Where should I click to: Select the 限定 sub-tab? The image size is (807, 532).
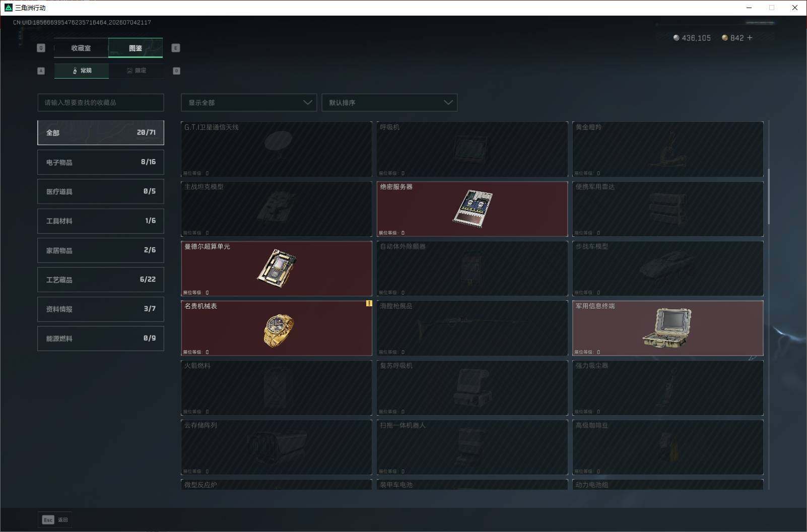(136, 71)
